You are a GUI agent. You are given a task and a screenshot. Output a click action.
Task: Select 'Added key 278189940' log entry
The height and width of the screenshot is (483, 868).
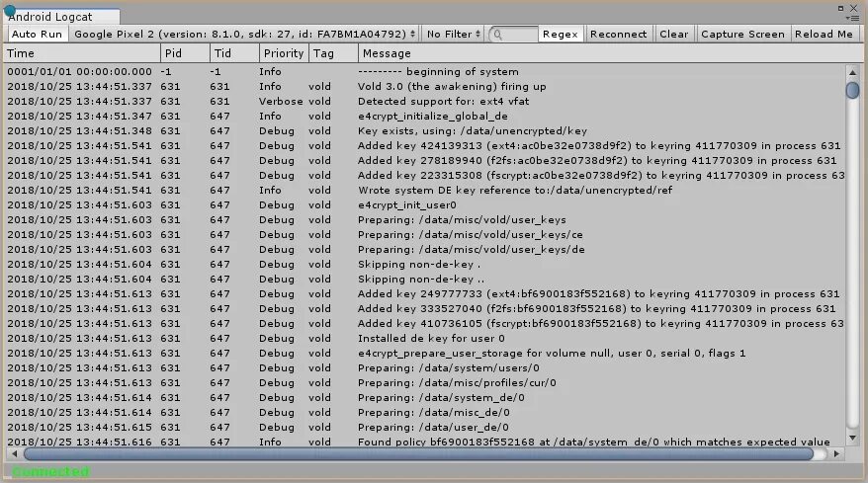tap(425, 161)
